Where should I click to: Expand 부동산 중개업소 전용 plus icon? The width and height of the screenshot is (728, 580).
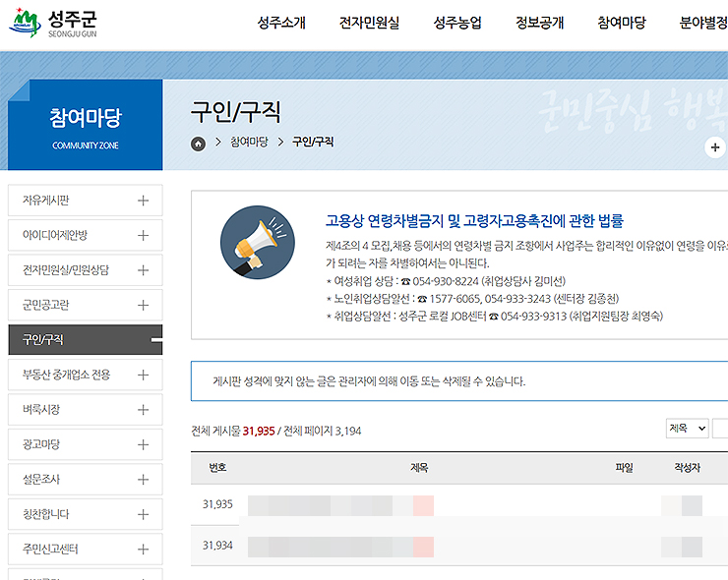point(143,375)
